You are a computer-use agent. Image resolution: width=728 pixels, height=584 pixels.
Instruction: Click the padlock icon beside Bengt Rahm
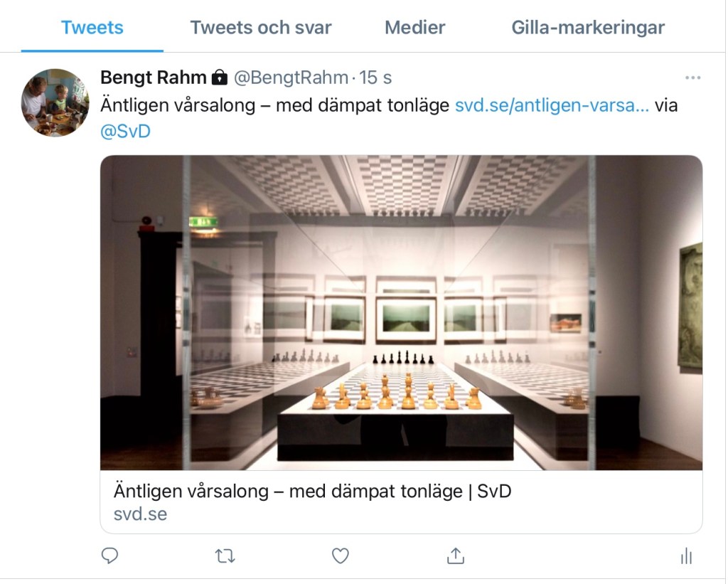[220, 78]
